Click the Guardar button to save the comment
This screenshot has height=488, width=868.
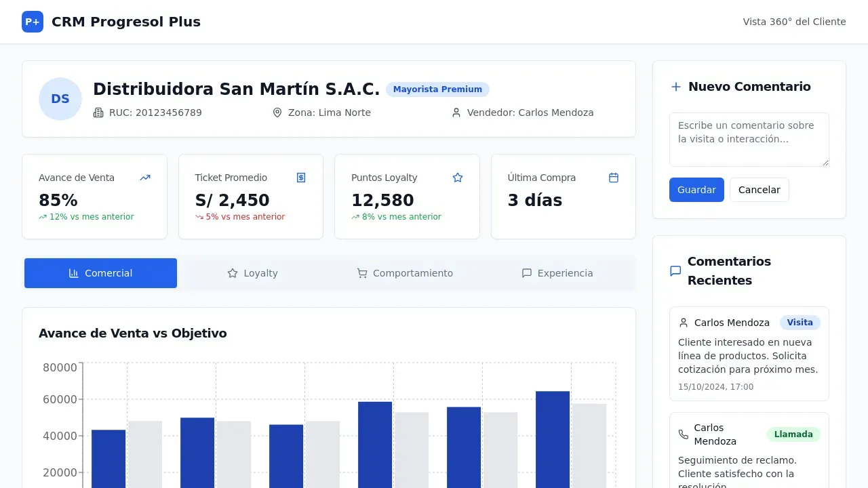point(696,190)
